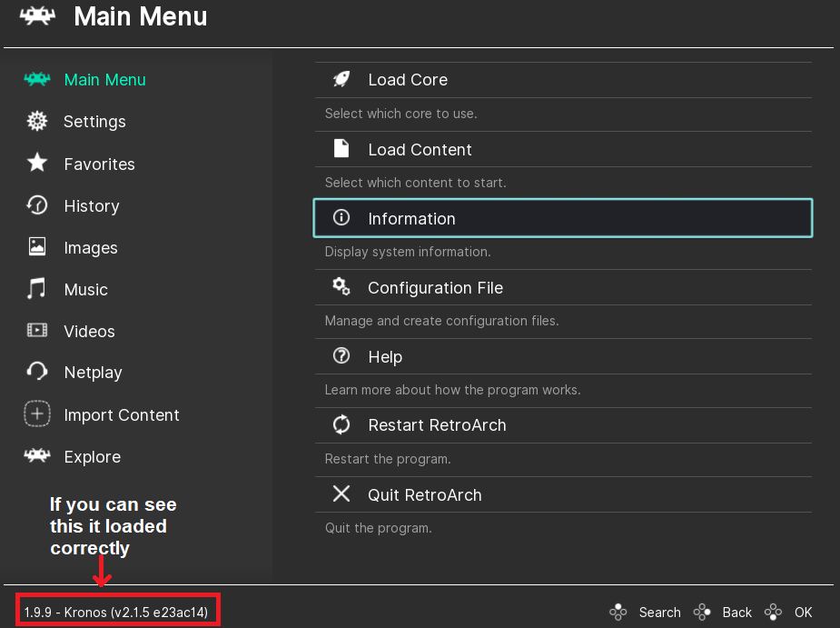Select the Explore sidebar tab
This screenshot has height=628, width=840.
92,457
